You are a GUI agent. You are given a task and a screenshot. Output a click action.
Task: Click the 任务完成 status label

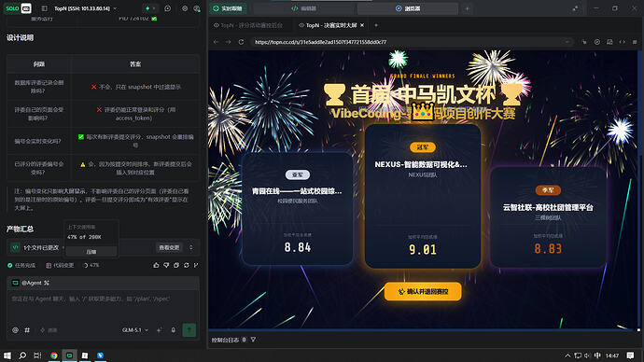21,266
